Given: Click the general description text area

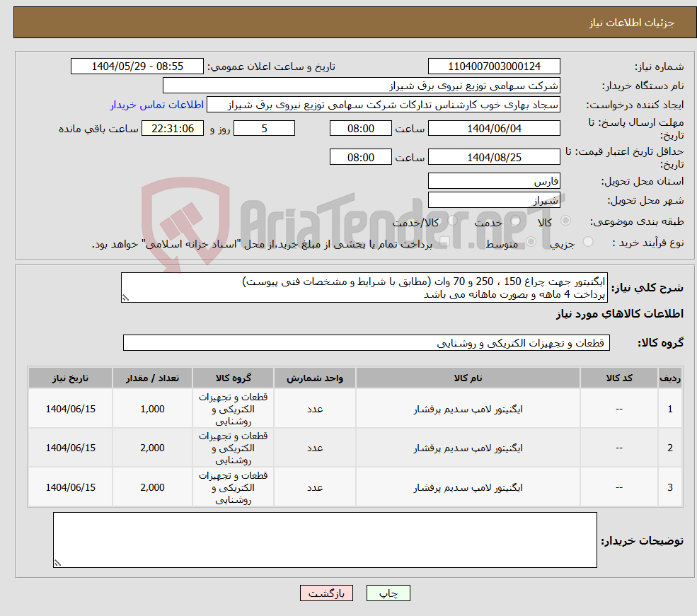Looking at the screenshot, I should 364,288.
